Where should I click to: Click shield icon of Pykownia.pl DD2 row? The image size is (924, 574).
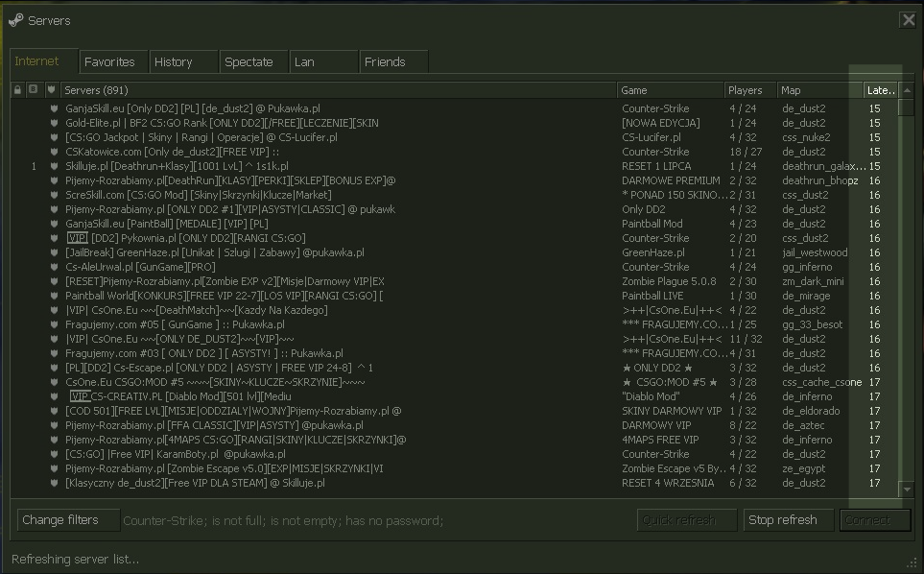coord(55,238)
